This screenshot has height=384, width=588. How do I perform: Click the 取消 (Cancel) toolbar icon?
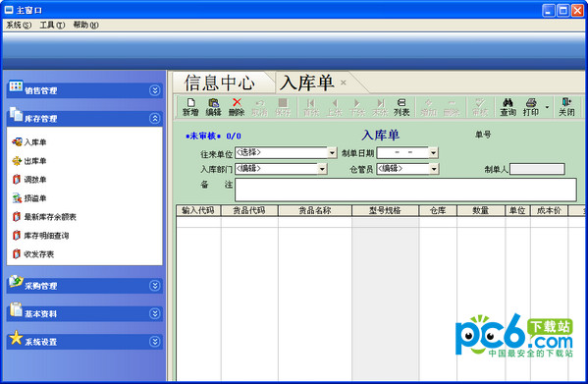pyautogui.click(x=259, y=107)
